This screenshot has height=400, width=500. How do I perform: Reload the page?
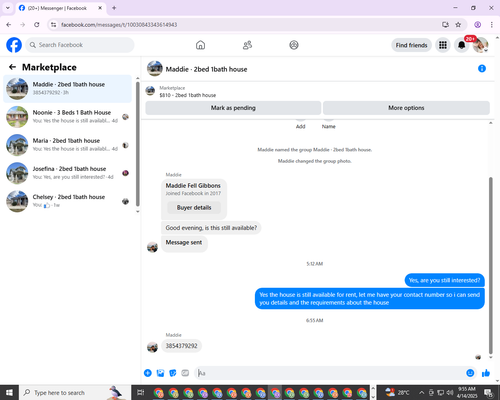click(37, 25)
